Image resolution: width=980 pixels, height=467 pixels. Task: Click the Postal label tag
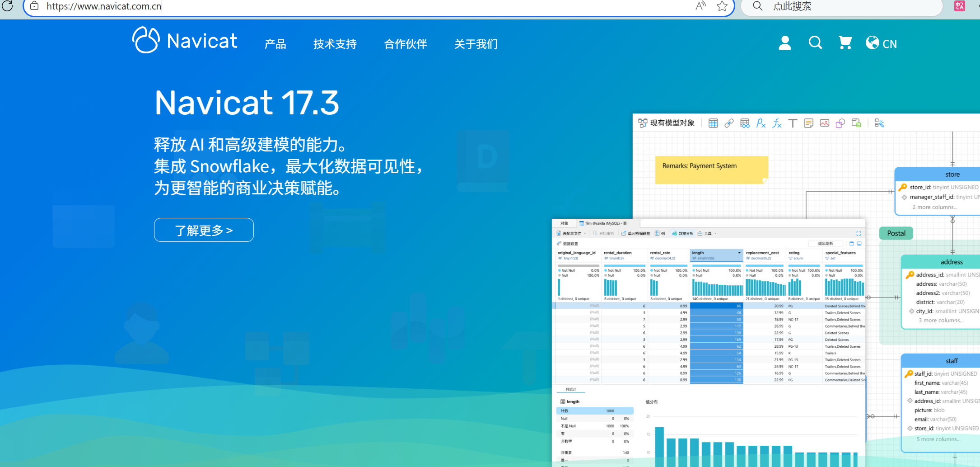896,233
